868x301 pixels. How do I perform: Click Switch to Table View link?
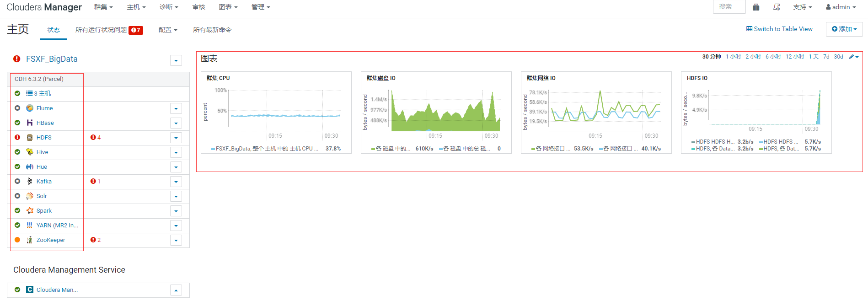[x=779, y=29]
